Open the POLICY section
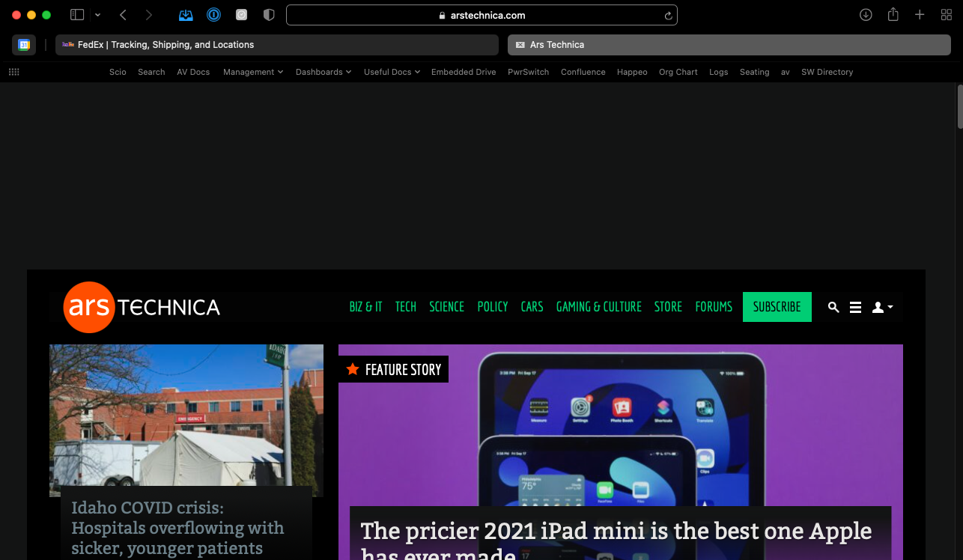This screenshot has height=560, width=963. 493,307
